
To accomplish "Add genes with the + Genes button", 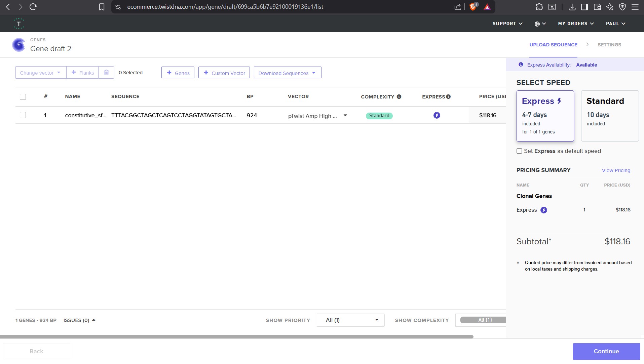I will (x=178, y=73).
